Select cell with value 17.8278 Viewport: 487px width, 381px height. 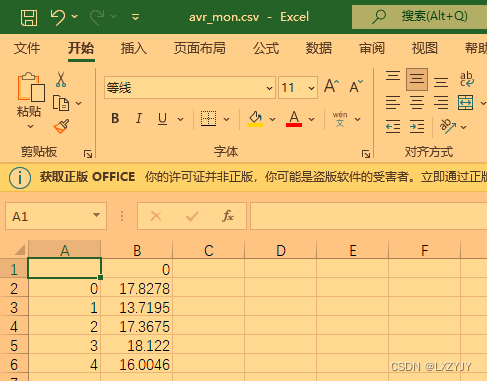[137, 289]
